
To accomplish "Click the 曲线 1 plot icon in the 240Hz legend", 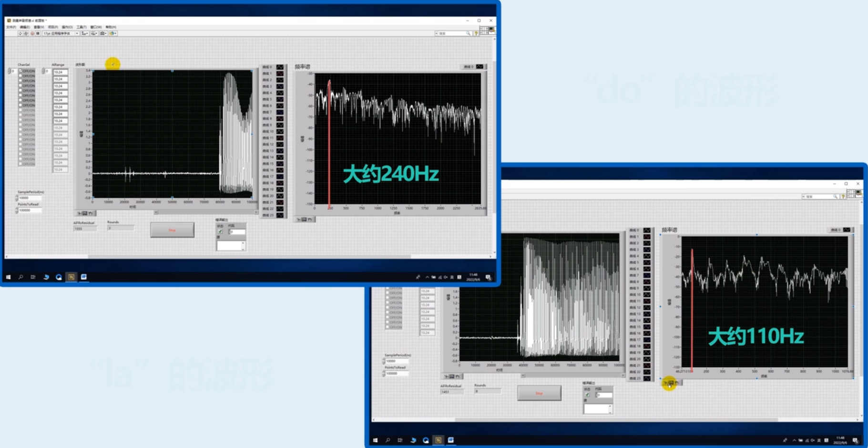I will point(280,73).
